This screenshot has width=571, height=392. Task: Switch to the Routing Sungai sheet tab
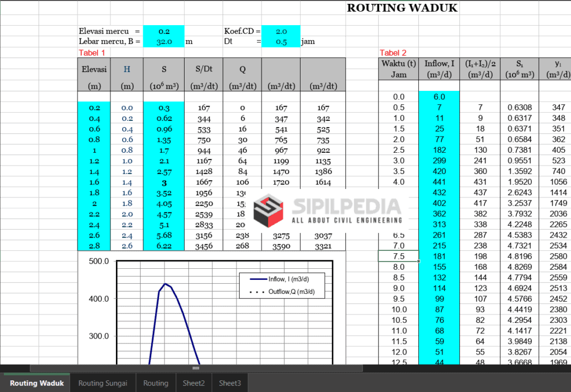pyautogui.click(x=103, y=383)
